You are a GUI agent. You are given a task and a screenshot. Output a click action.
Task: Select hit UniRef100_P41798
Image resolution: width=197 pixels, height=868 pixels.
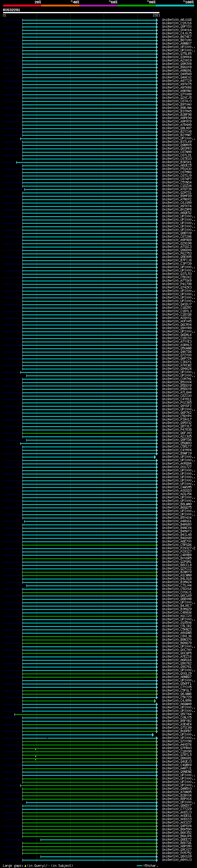[176, 284]
